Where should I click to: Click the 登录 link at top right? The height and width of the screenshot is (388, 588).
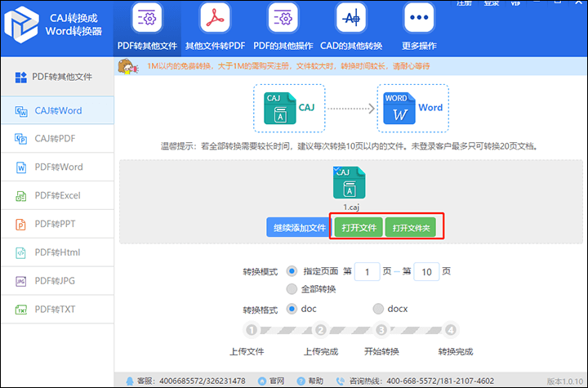(x=492, y=3)
